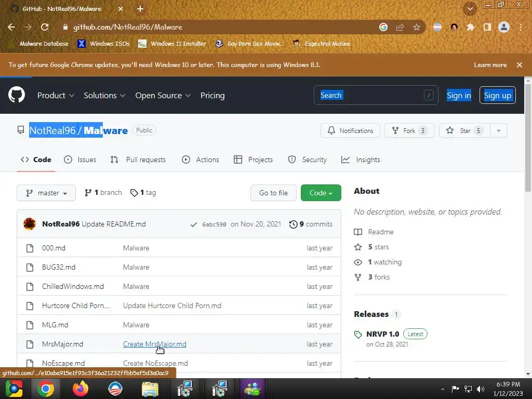This screenshot has height=399, width=532.
Task: Bookmark this page with the star icon
Action: click(417, 27)
